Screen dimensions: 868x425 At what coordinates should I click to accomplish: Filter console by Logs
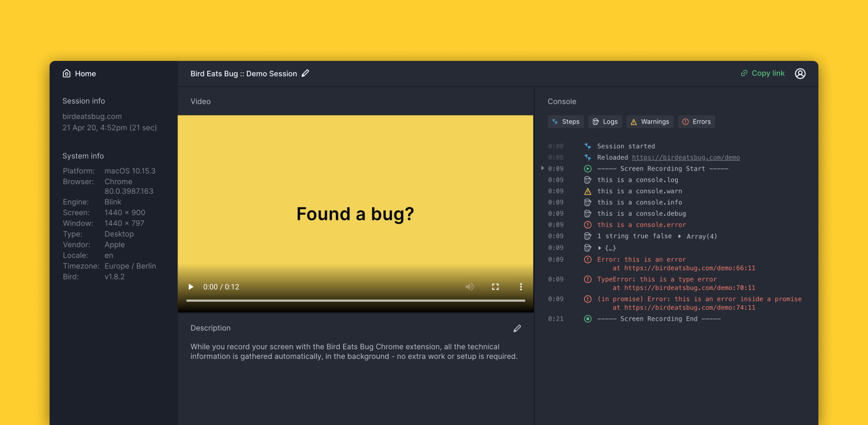[605, 122]
